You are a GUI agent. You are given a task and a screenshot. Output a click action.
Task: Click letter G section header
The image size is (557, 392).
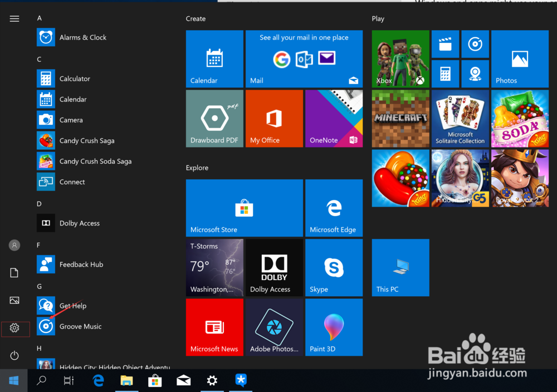coord(39,286)
